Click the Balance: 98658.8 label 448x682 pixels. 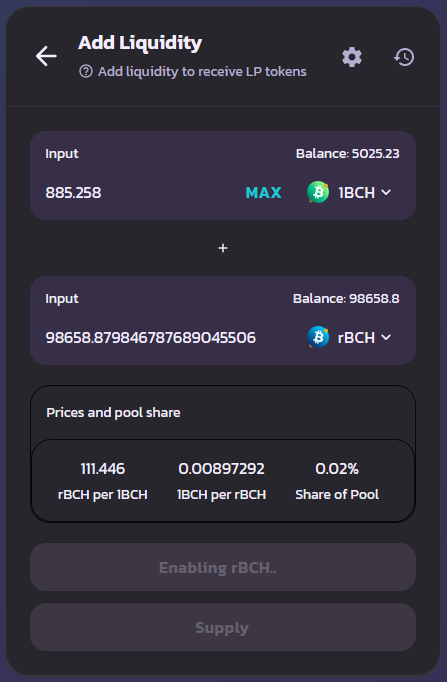point(346,298)
